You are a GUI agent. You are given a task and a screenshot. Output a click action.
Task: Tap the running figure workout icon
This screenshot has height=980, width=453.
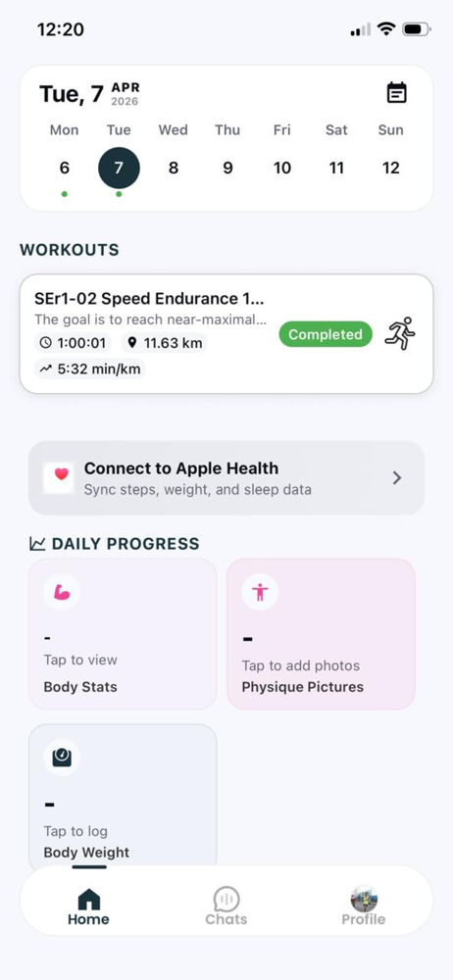tap(400, 334)
